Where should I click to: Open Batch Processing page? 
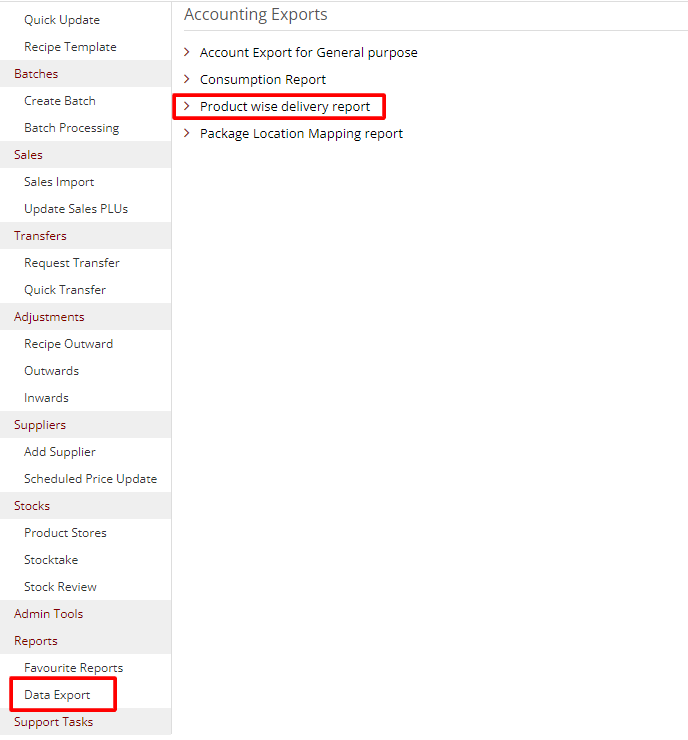pyautogui.click(x=71, y=127)
